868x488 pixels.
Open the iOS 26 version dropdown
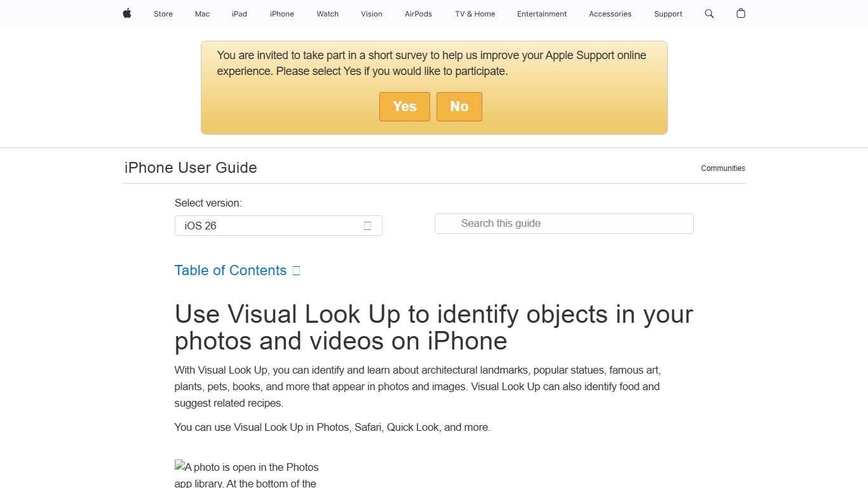pyautogui.click(x=278, y=226)
